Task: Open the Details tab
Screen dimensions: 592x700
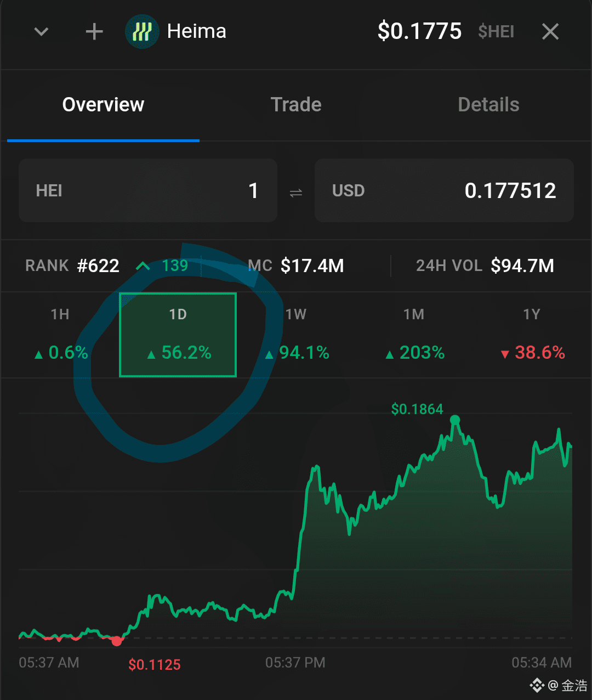Action: [488, 105]
